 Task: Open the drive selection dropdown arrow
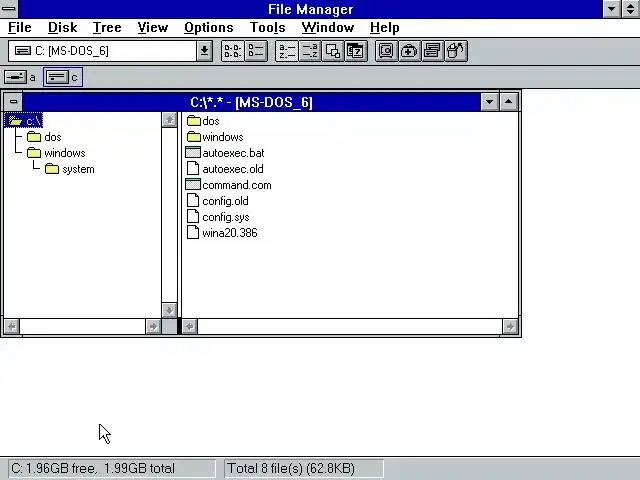click(204, 51)
